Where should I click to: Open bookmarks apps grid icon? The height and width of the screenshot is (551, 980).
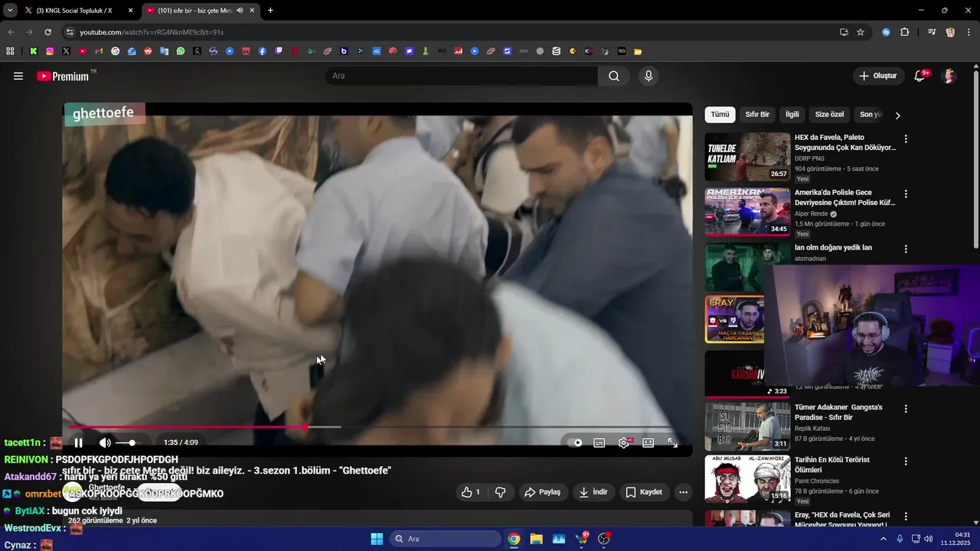point(10,51)
